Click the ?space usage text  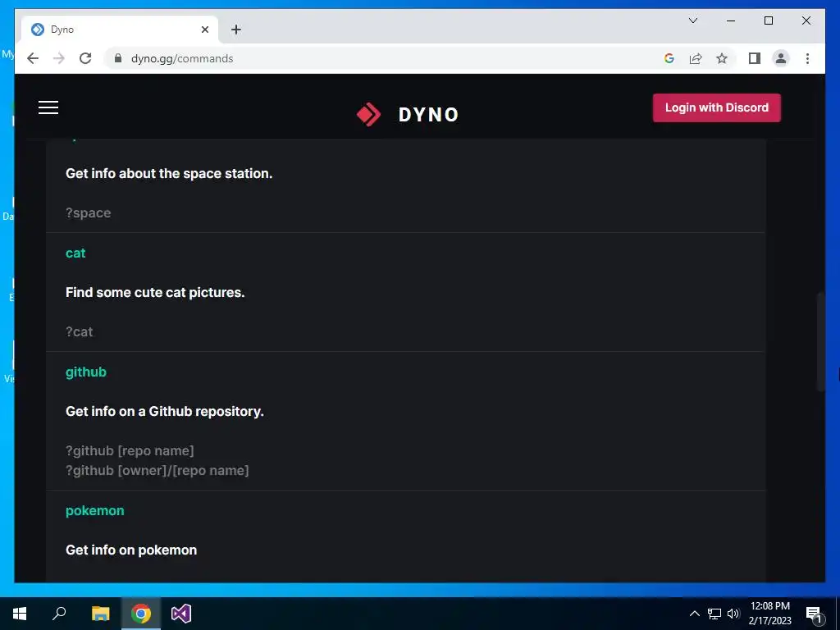[89, 212]
